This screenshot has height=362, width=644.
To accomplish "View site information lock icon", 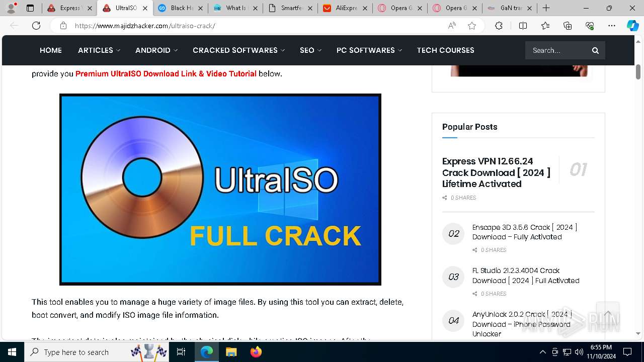I will 63,26.
